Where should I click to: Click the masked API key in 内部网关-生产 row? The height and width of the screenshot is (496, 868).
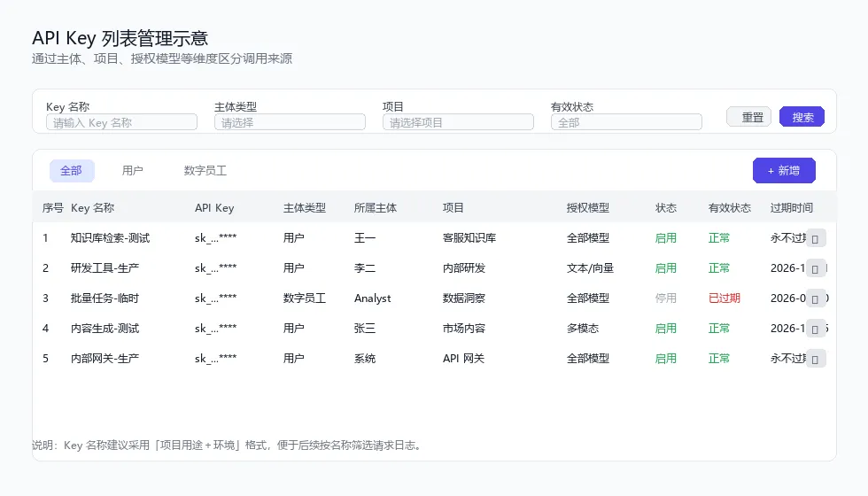pos(215,359)
